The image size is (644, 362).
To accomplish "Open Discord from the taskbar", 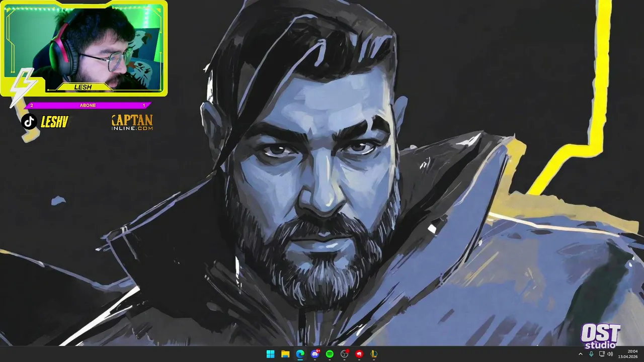I will (x=315, y=354).
